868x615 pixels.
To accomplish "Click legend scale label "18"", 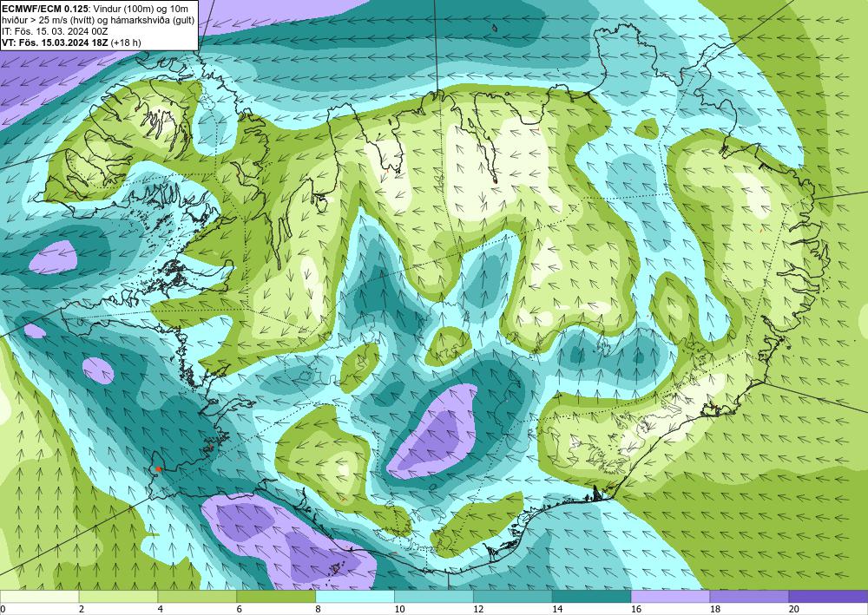I will coord(714,610).
